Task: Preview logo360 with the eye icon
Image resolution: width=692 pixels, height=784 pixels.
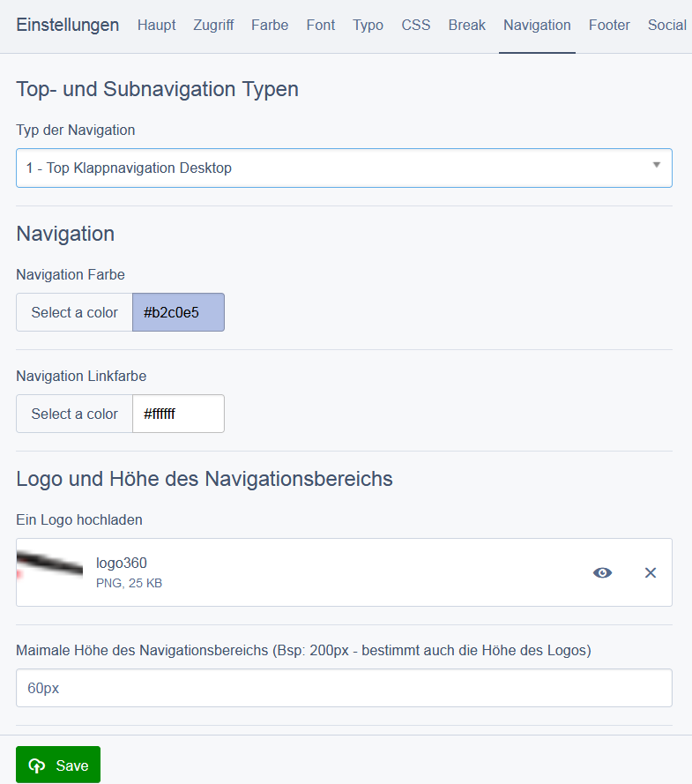Action: point(602,572)
